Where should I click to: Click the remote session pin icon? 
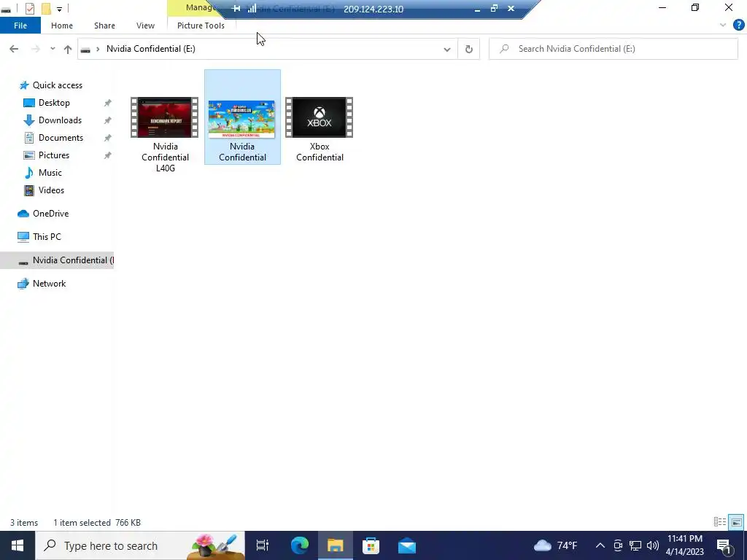(x=236, y=8)
